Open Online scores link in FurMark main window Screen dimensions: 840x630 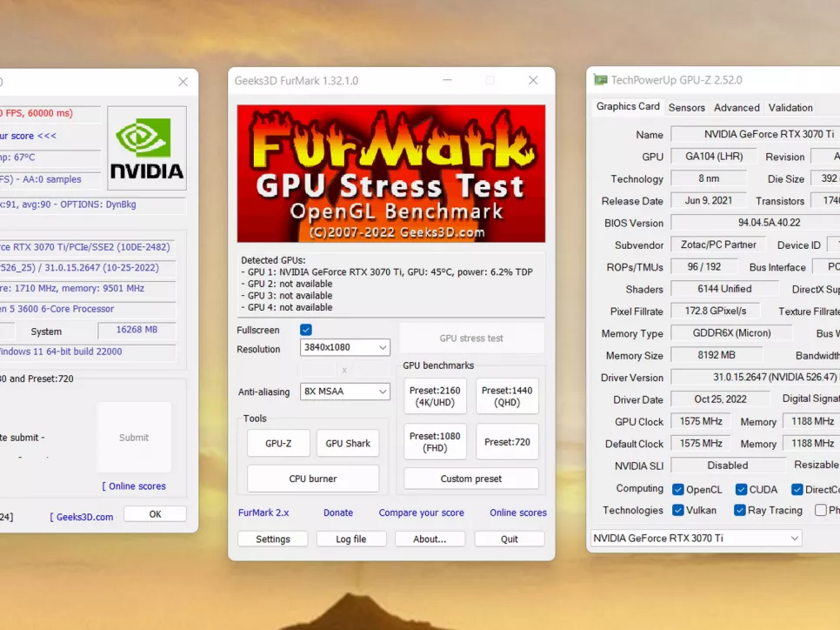click(518, 513)
